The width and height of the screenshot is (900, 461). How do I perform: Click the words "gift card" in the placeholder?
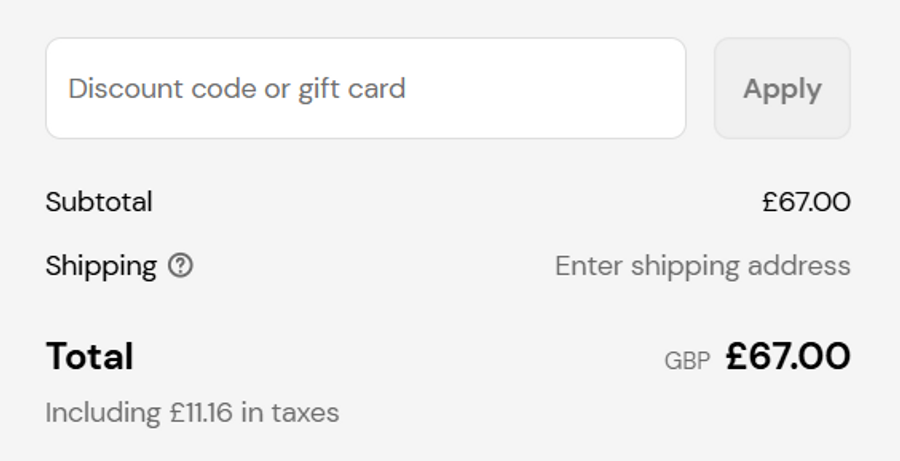[351, 88]
